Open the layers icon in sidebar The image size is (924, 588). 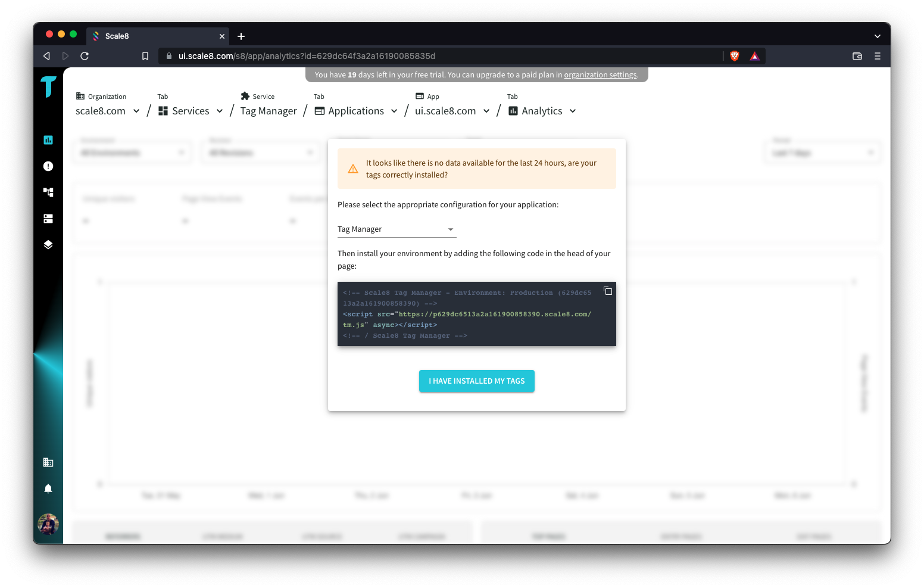(48, 245)
